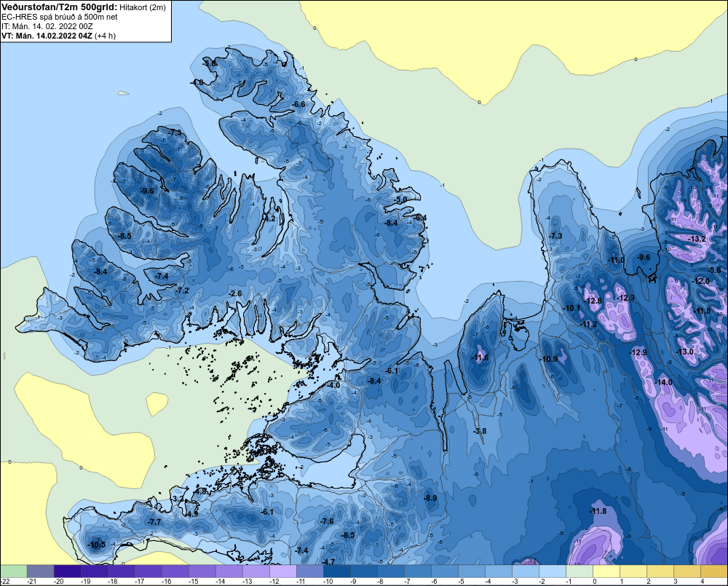This screenshot has height=586, width=728.
Task: Click the temperature value "-14.0" on map
Action: [664, 382]
